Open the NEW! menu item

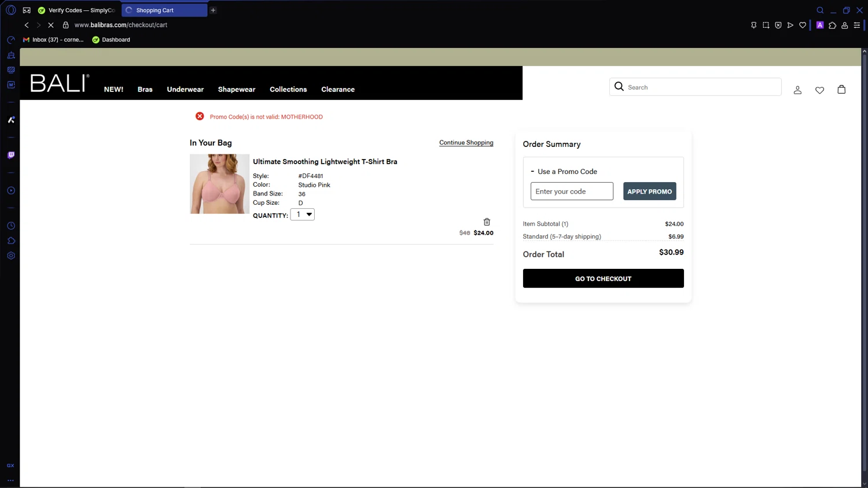tap(113, 90)
